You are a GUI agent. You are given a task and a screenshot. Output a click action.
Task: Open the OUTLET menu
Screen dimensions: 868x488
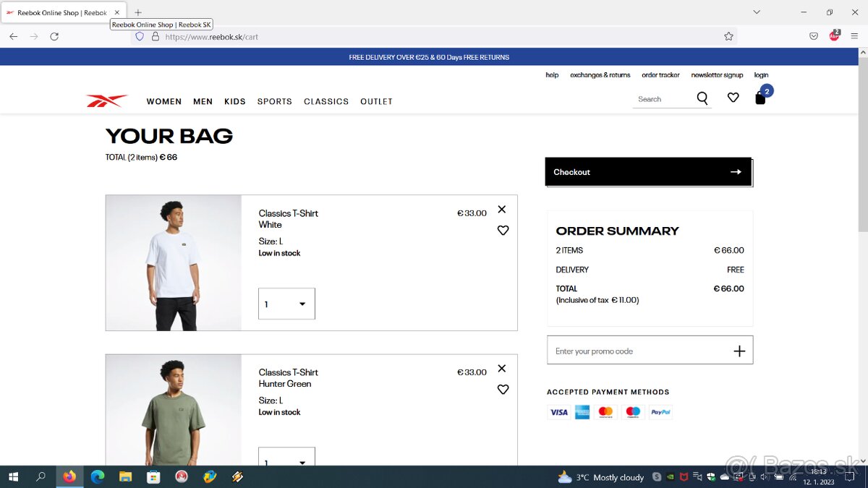pyautogui.click(x=377, y=102)
